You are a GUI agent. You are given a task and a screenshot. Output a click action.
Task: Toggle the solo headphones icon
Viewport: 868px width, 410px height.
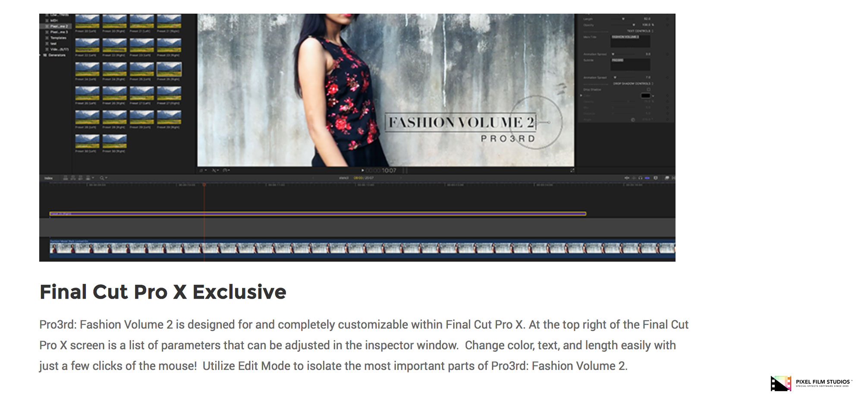[640, 178]
